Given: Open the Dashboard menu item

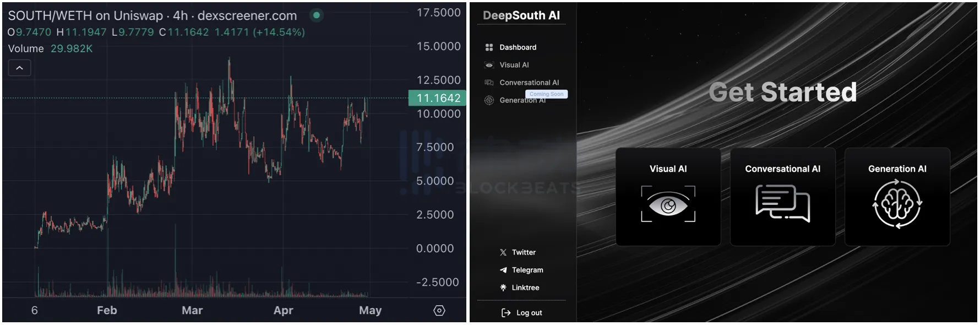Looking at the screenshot, I should 518,47.
